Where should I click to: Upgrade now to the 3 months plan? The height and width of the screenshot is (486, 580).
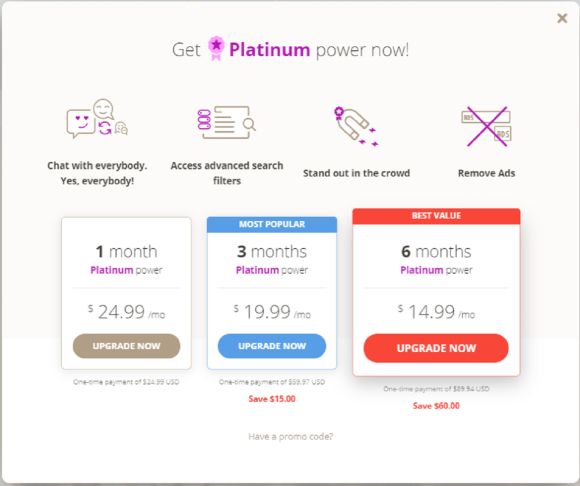pyautogui.click(x=272, y=346)
